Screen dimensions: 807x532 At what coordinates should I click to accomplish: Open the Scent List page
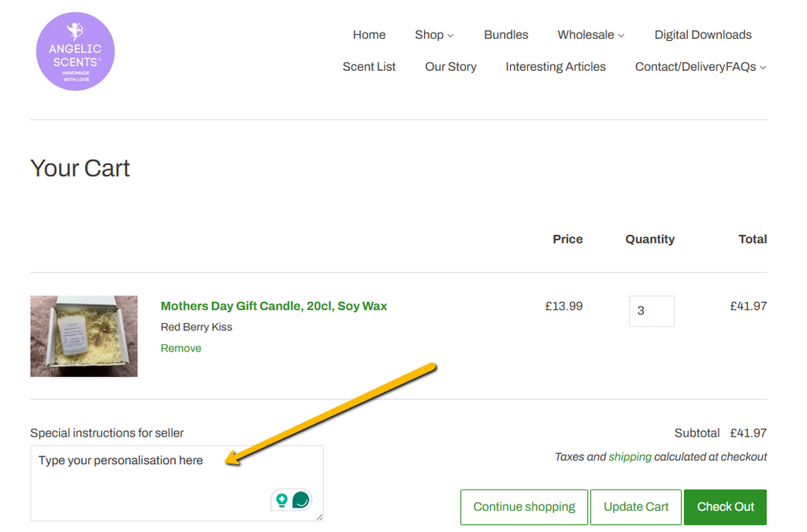(x=369, y=67)
